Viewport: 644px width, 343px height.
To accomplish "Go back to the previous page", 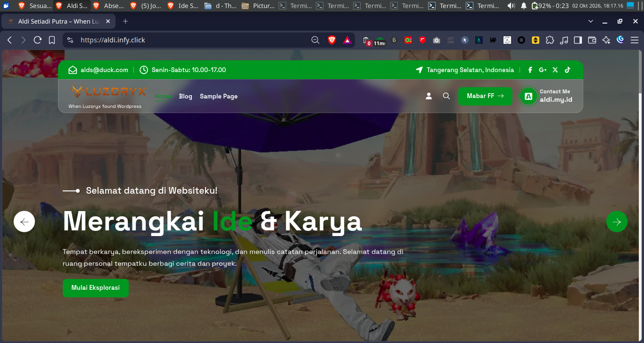I will tap(9, 40).
